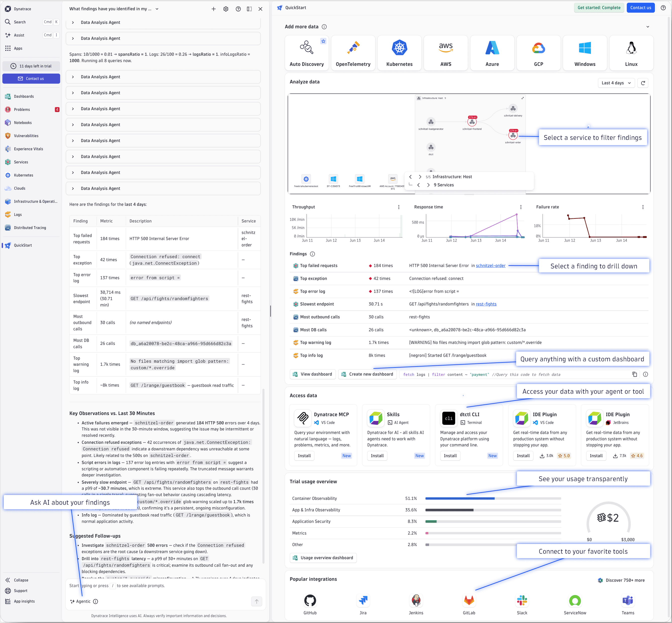Go to previous Infrastructure Host layer
The width and height of the screenshot is (672, 623).
[x=410, y=177]
